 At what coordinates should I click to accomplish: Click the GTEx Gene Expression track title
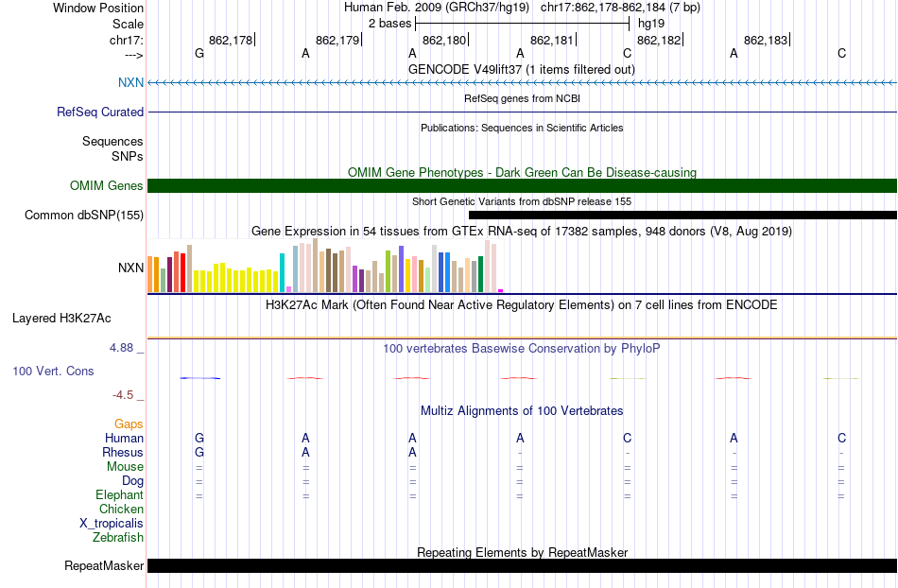click(x=522, y=232)
